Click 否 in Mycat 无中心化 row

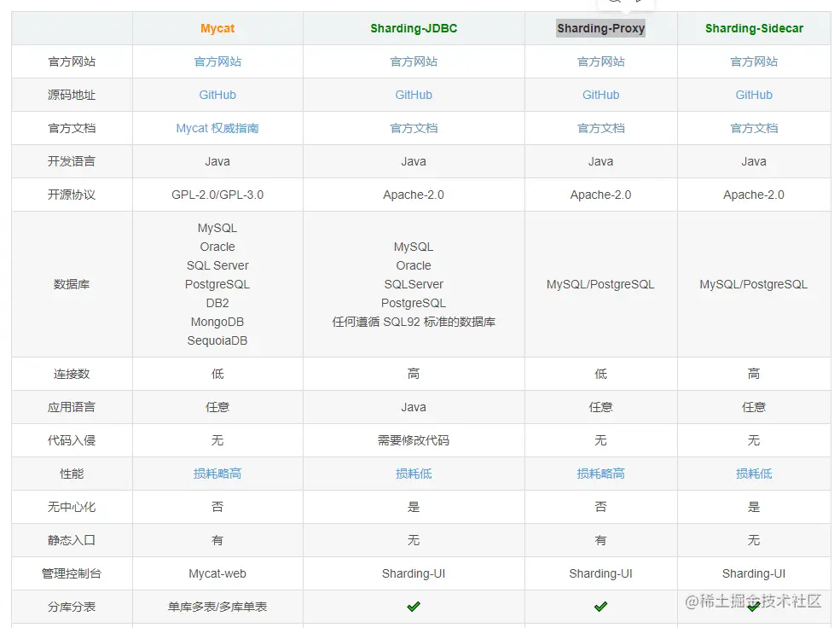[217, 507]
